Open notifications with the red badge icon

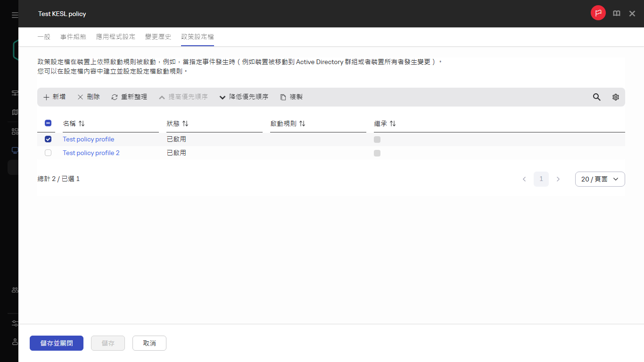click(598, 13)
